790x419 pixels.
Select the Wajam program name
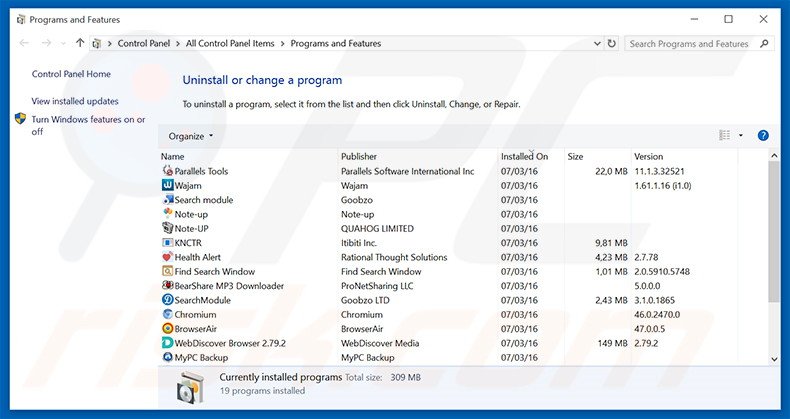click(x=187, y=185)
